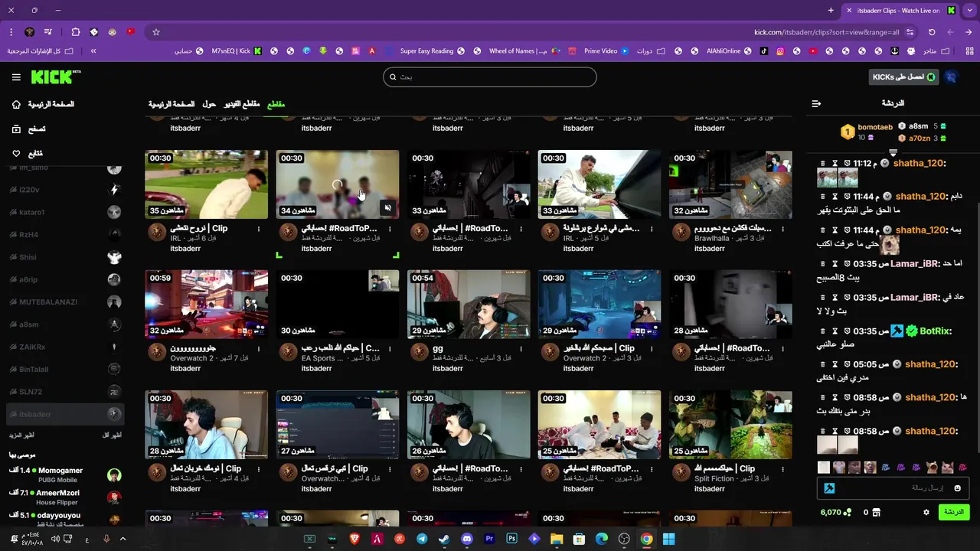Open options for 'حياكمممم الله | Clip'

(x=783, y=468)
